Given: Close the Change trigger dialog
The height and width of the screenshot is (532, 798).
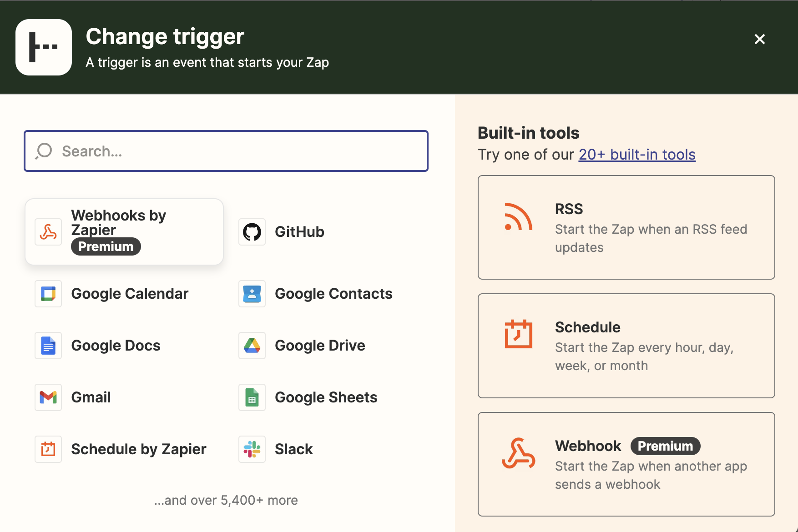Looking at the screenshot, I should pyautogui.click(x=759, y=39).
